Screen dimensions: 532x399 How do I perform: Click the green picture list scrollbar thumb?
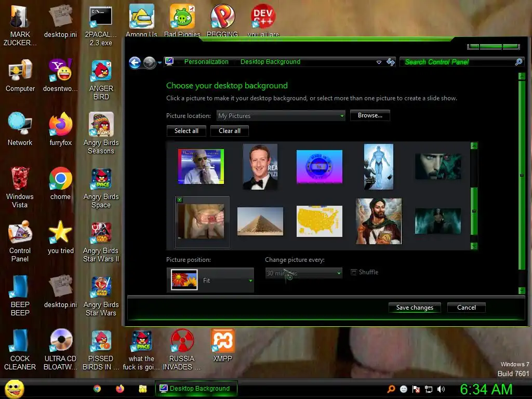[x=474, y=211]
